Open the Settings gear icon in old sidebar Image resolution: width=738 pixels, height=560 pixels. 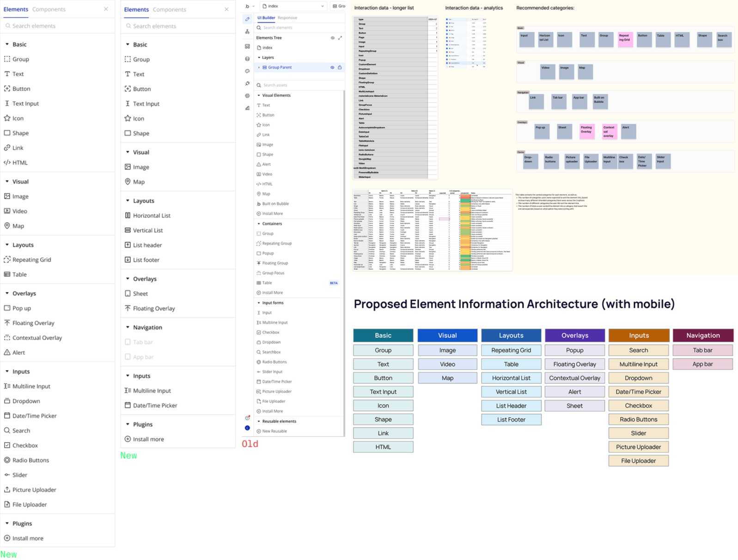coord(247,96)
